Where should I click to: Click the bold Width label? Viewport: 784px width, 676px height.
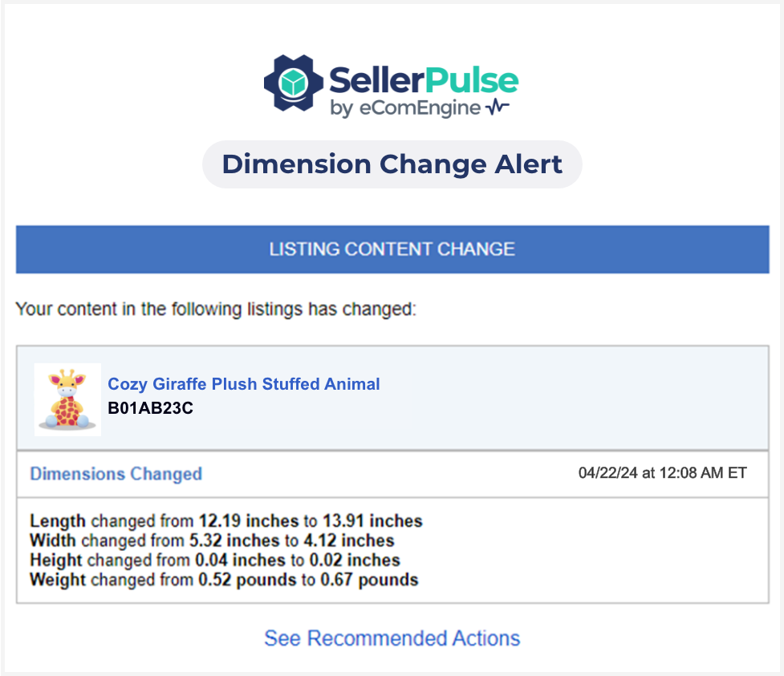54,540
